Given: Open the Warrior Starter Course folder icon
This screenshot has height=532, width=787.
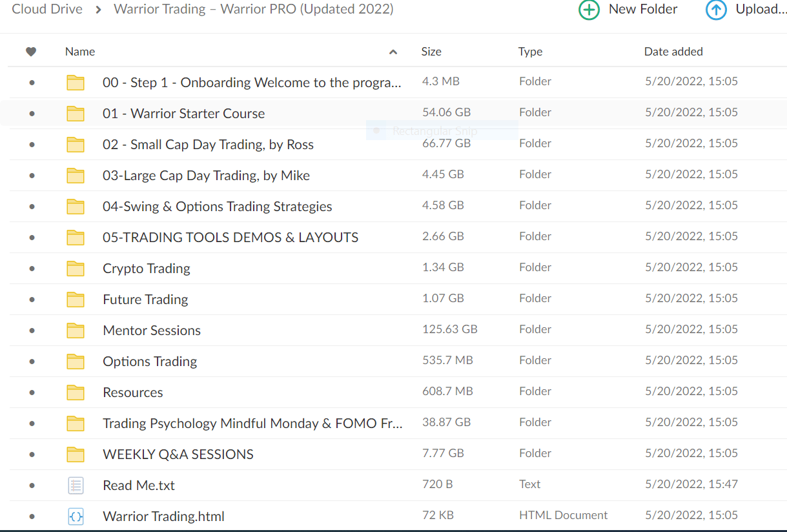Looking at the screenshot, I should click(76, 113).
